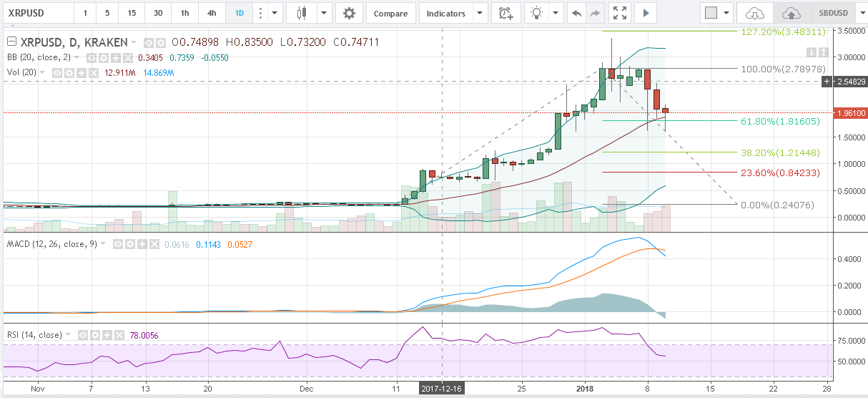Open RSI indicator settings gear

[95, 335]
